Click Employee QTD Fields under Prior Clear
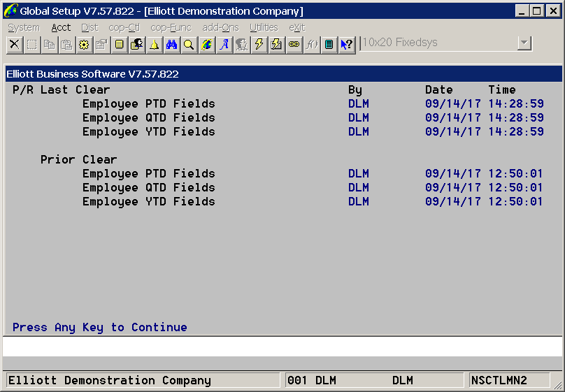565x392 pixels. coord(149,187)
